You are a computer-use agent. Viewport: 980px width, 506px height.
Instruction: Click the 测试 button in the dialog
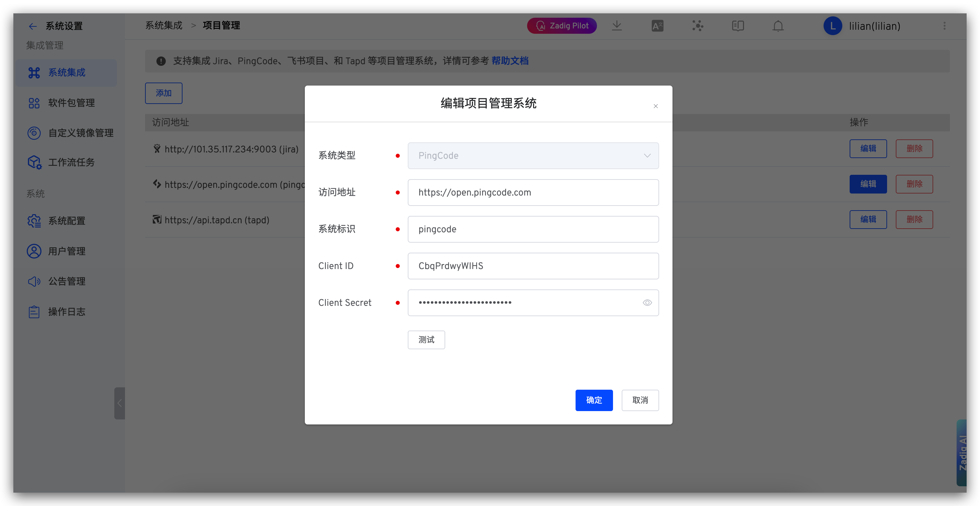point(426,339)
